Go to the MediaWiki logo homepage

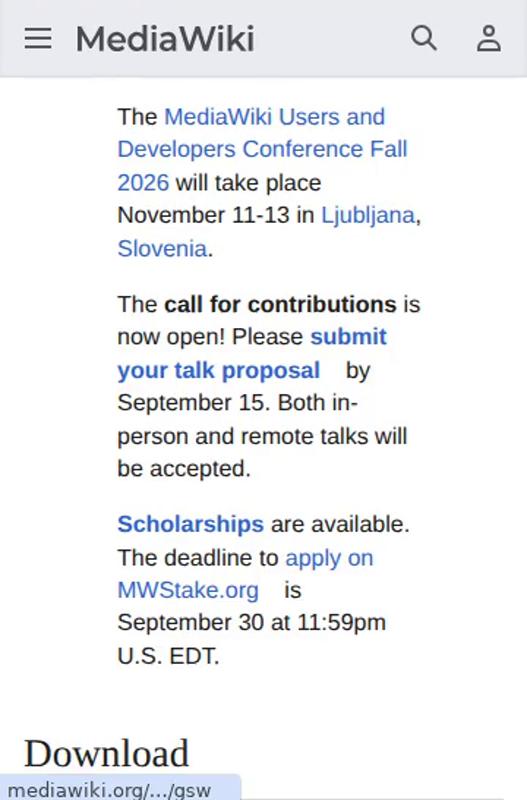tap(165, 39)
